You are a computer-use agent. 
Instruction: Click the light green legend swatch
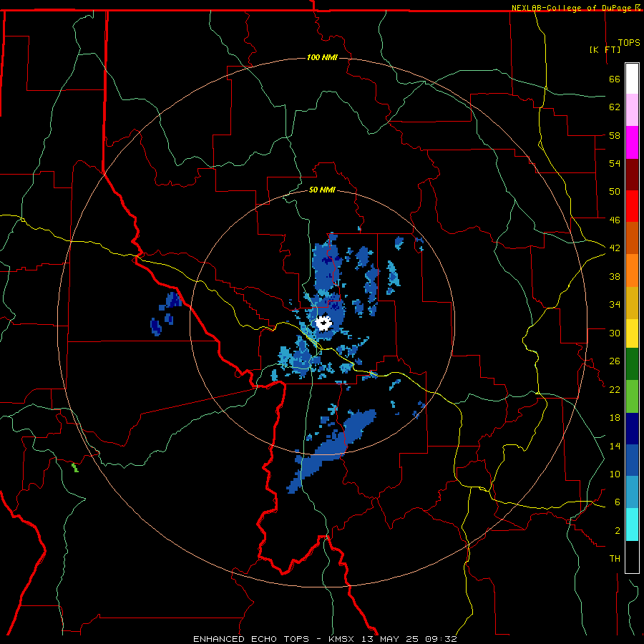(x=632, y=396)
